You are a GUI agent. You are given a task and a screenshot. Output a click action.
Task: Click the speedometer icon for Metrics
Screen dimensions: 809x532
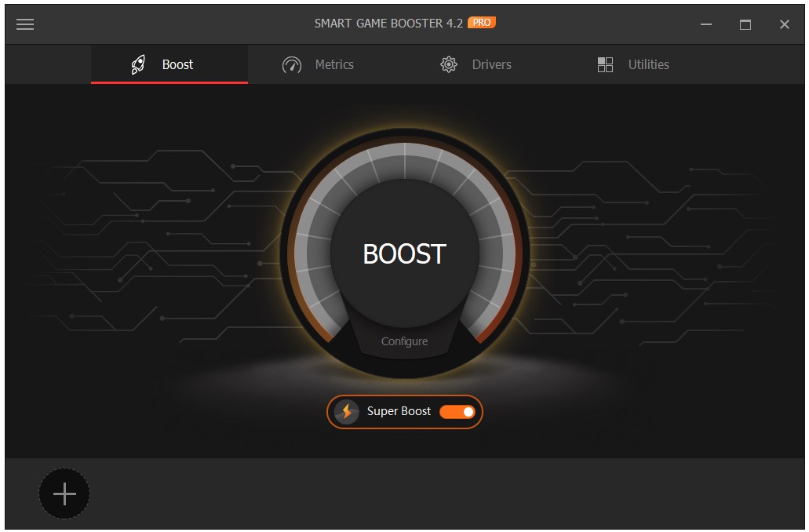click(292, 65)
